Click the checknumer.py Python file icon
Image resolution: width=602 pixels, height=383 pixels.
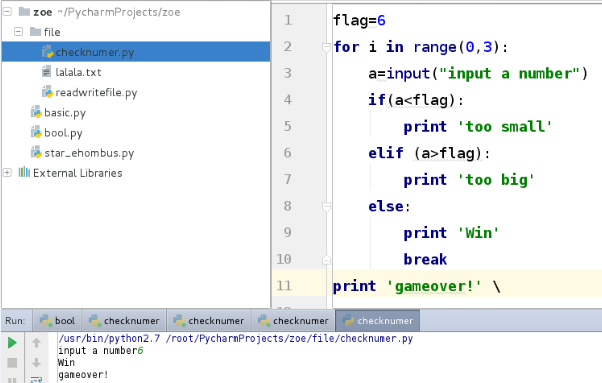pyautogui.click(x=47, y=52)
